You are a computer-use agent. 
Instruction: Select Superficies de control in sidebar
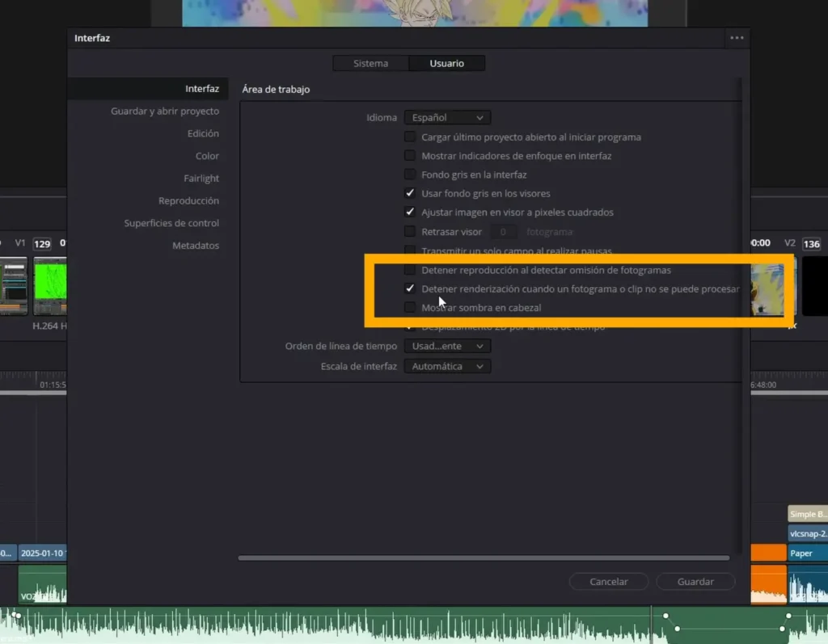(x=171, y=223)
